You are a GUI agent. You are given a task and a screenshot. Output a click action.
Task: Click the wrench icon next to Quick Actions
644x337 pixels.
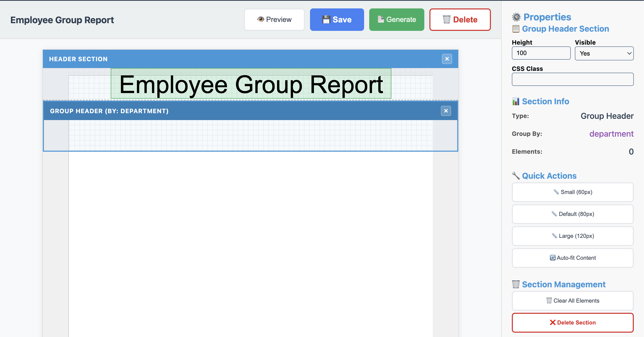click(516, 176)
